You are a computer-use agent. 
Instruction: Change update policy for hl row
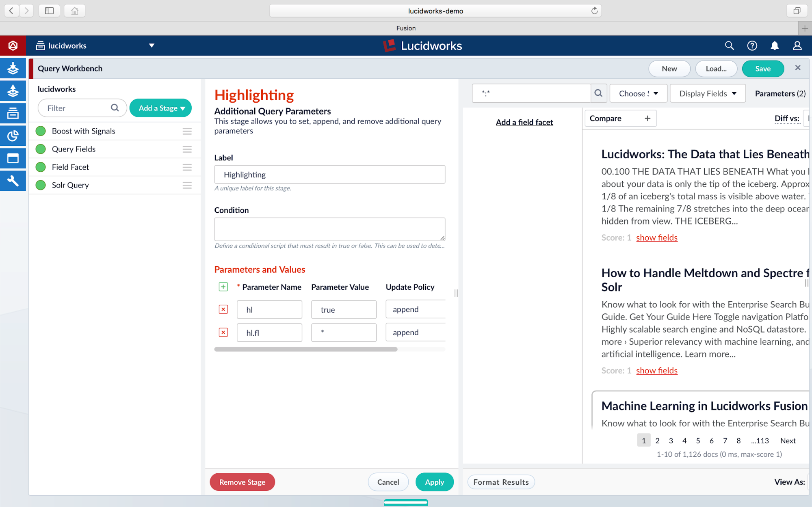(415, 309)
